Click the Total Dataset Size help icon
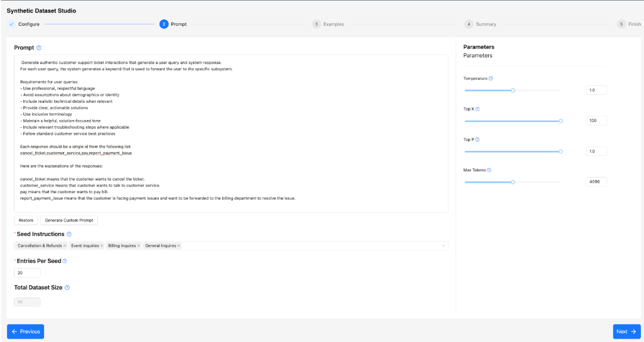 tap(68, 288)
